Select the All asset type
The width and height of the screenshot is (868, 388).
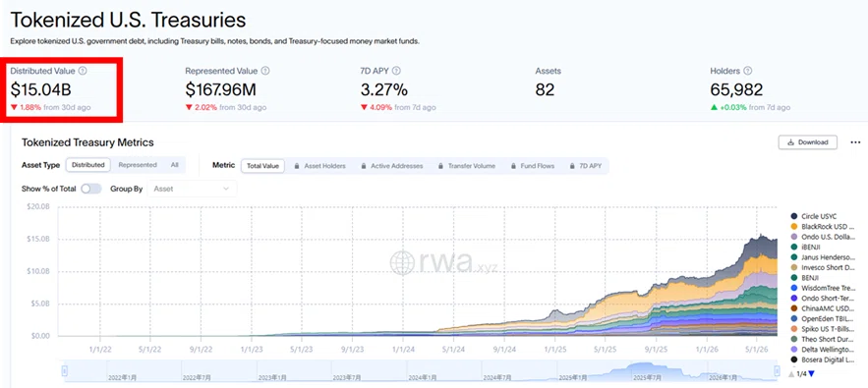174,165
